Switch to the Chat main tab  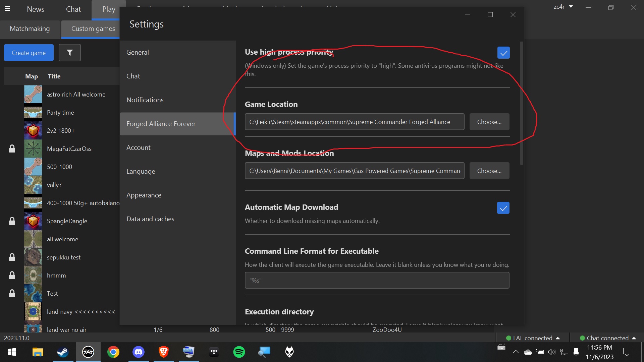coord(73,9)
